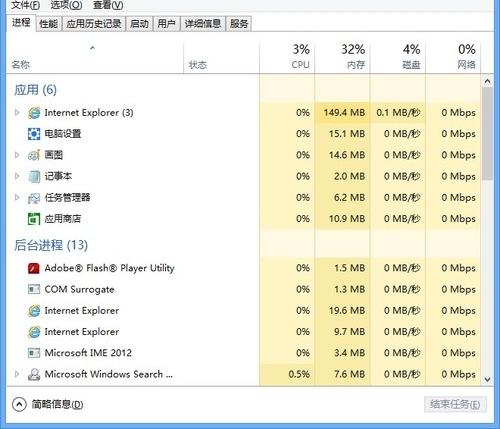
Task: Click the scrollbar up arrow
Action: click(x=487, y=81)
